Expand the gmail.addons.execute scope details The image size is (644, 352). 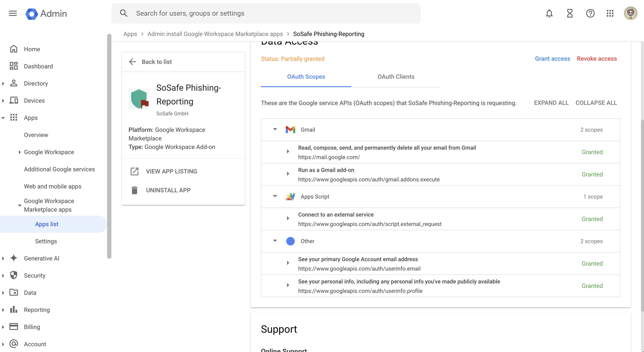(288, 174)
